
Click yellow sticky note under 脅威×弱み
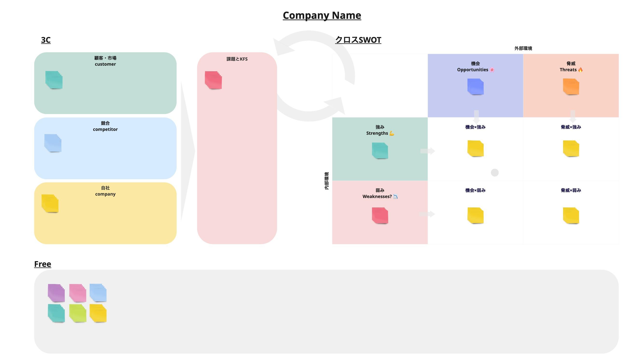pos(571,215)
